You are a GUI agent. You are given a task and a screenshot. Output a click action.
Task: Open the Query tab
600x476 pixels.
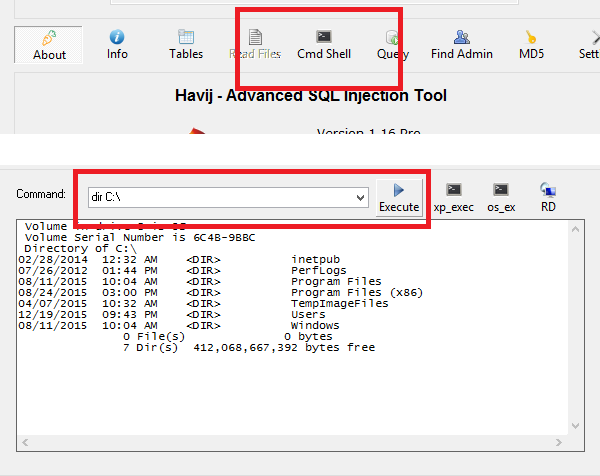(393, 45)
